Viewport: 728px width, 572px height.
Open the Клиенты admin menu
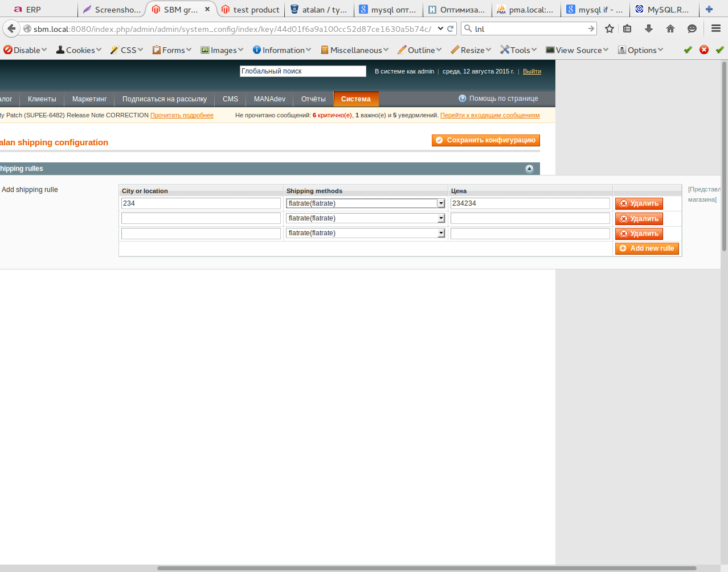pos(42,99)
